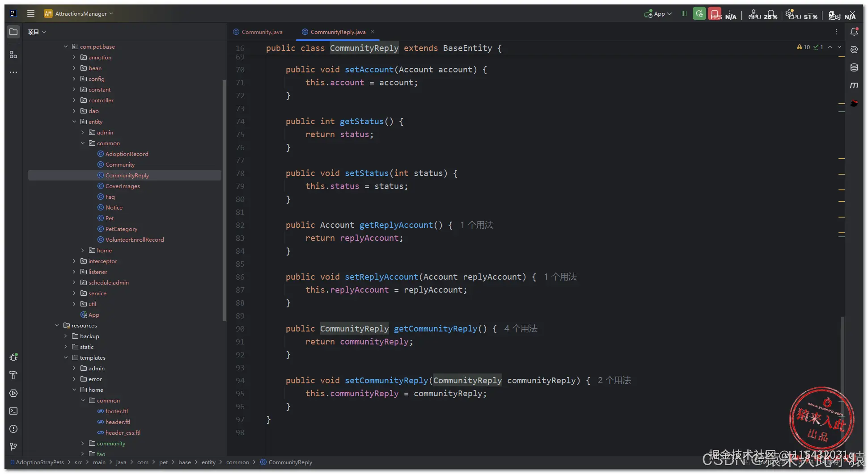The width and height of the screenshot is (868, 474).
Task: Collapse the entity package
Action: point(74,122)
